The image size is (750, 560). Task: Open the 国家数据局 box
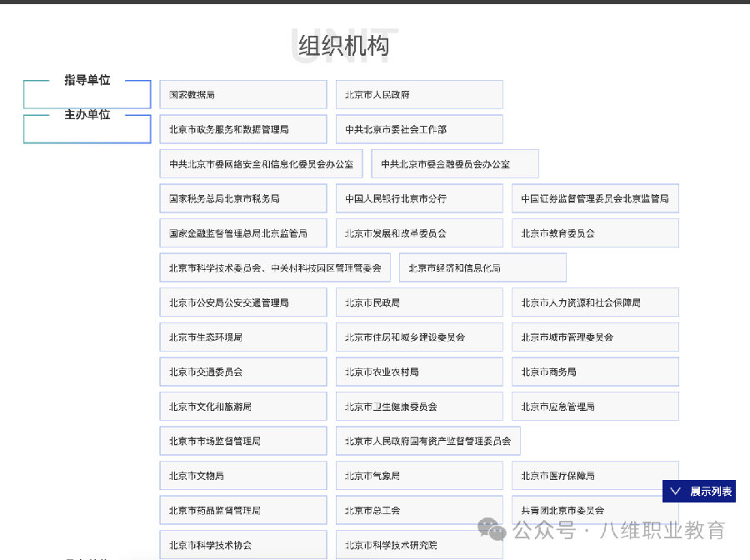coord(242,95)
